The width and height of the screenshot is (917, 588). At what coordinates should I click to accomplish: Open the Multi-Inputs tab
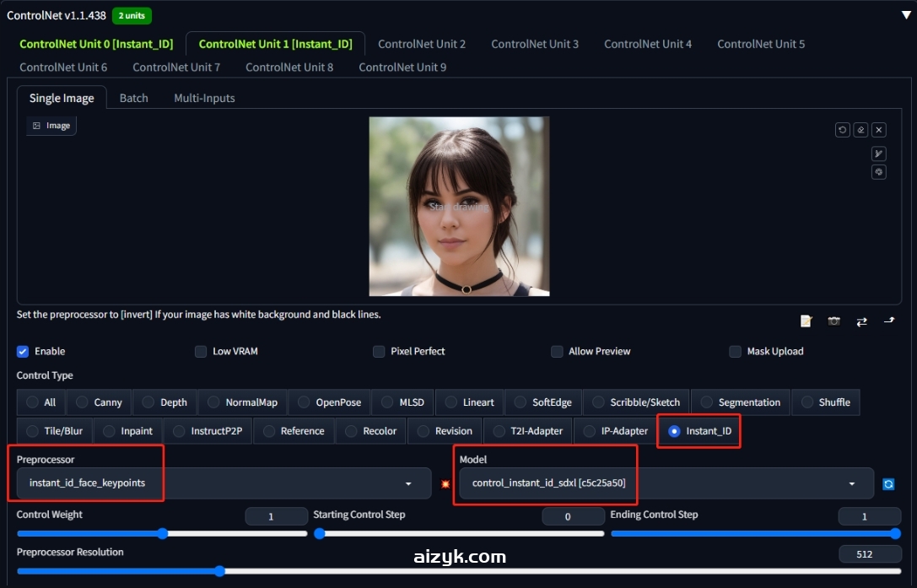point(204,98)
